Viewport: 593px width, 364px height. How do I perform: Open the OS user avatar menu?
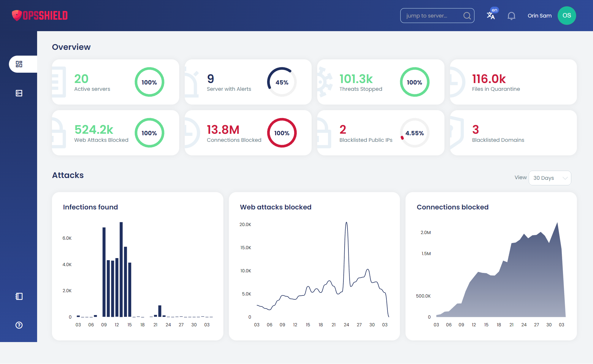pos(567,15)
